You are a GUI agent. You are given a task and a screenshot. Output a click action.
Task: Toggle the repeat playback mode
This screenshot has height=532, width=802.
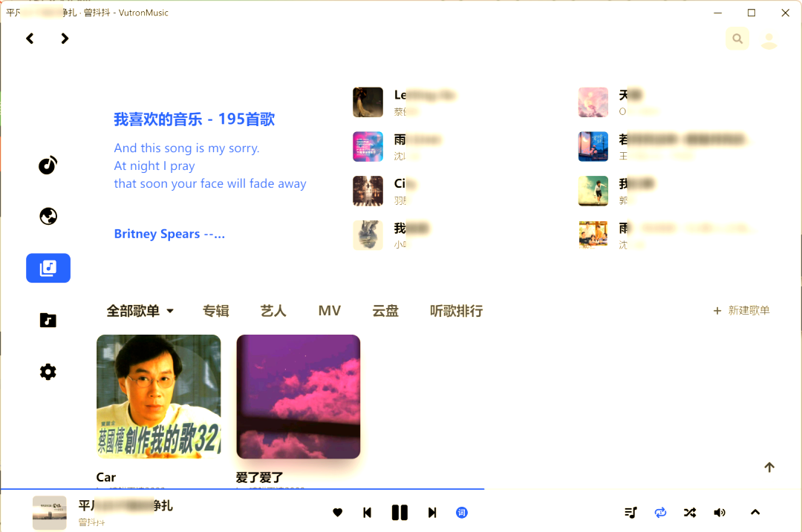660,512
